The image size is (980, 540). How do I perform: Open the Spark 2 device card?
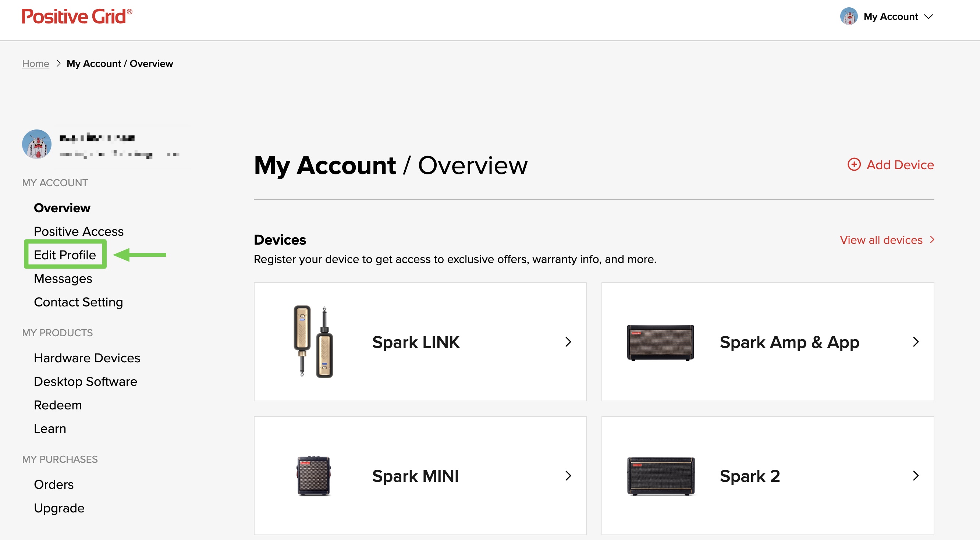click(x=768, y=476)
